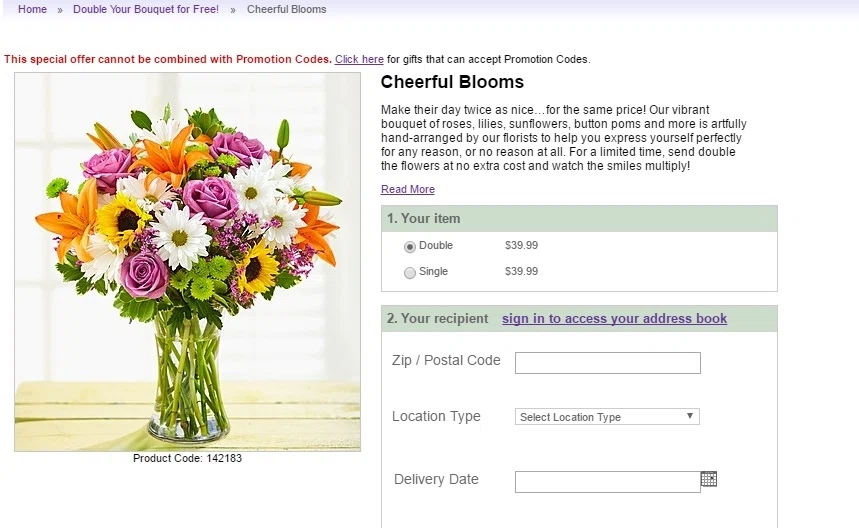The image size is (859, 528).
Task: Click the Single option $39.99 price
Action: 522,271
